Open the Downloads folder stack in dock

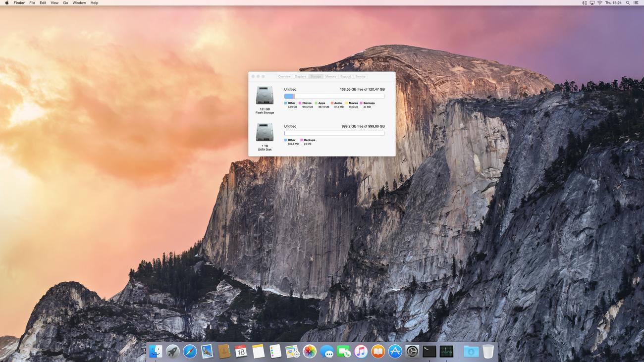pos(471,352)
